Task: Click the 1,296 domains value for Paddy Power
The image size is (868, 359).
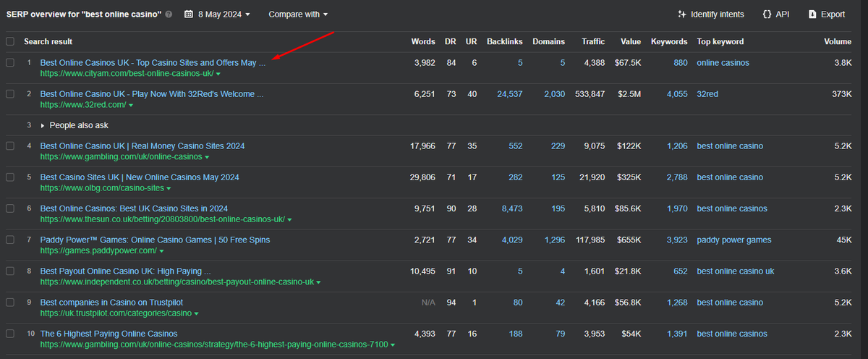Action: (555, 240)
